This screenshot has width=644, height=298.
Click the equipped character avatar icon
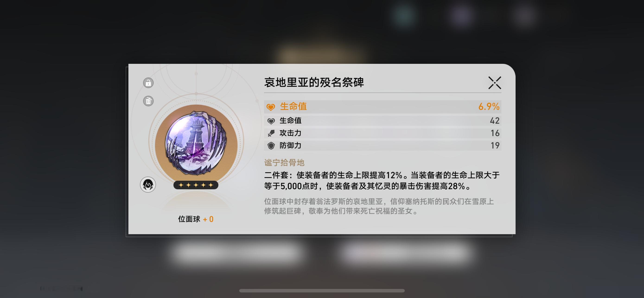[148, 185]
